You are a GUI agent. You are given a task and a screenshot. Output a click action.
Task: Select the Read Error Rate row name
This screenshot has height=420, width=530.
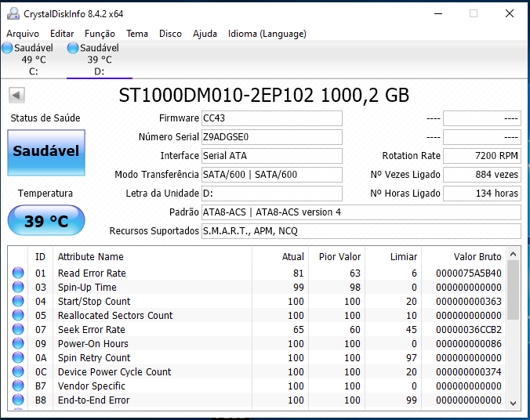click(x=92, y=273)
